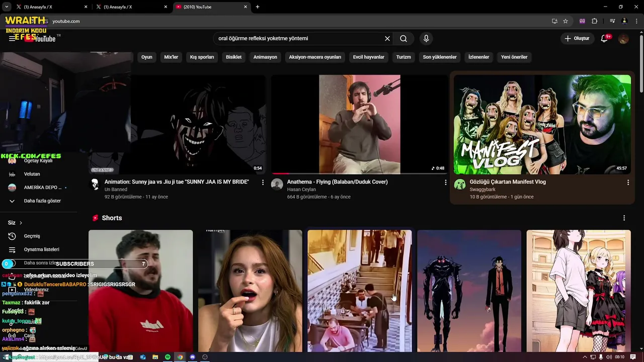This screenshot has width=644, height=362.
Task: Play the red hoodie man Short
Action: [x=140, y=291]
